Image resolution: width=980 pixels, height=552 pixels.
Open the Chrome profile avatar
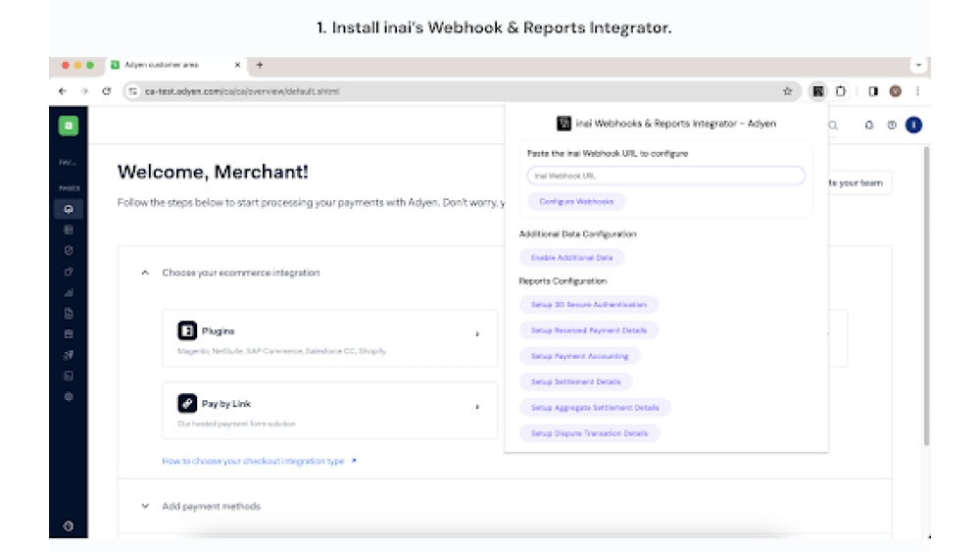click(x=896, y=91)
